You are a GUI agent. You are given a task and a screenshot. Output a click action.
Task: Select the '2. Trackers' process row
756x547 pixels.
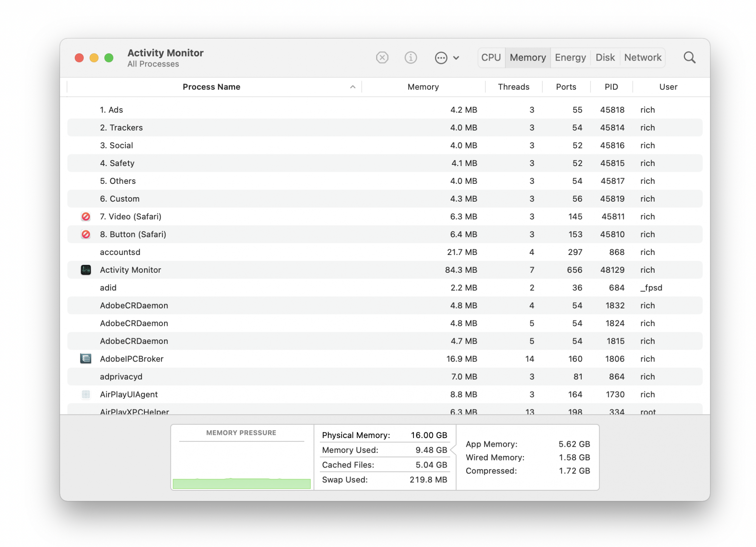coord(385,127)
